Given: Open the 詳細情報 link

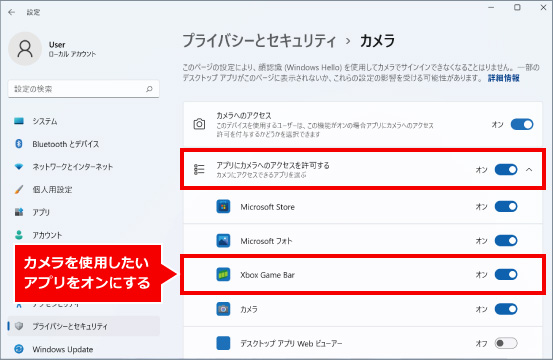Looking at the screenshot, I should pos(503,78).
